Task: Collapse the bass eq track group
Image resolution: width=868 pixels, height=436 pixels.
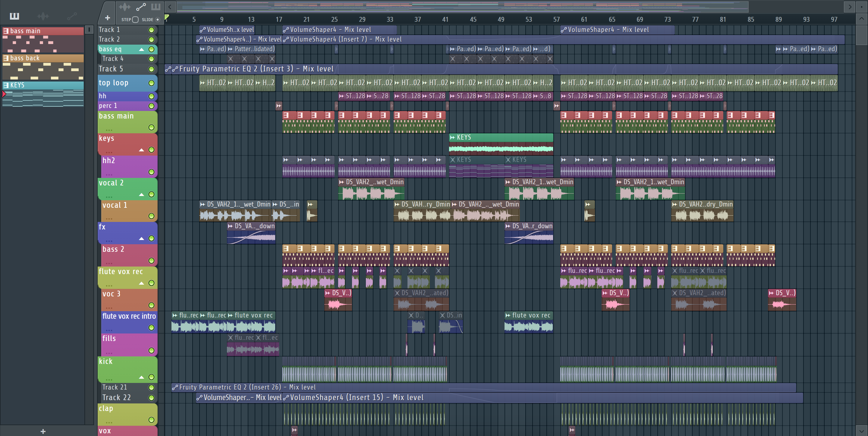Action: pos(142,49)
